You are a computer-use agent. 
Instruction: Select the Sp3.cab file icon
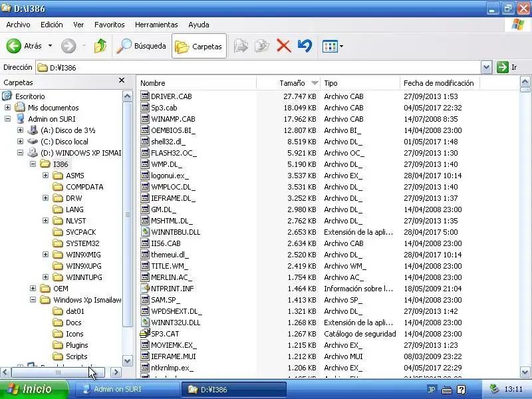[145, 108]
